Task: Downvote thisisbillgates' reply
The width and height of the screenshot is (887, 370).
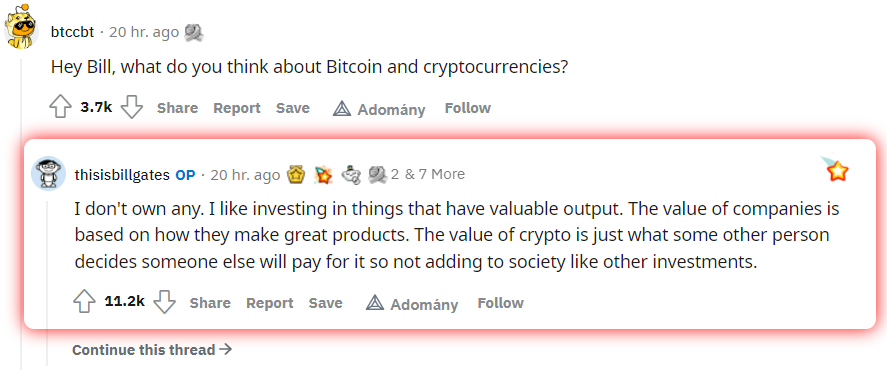Action: point(165,302)
